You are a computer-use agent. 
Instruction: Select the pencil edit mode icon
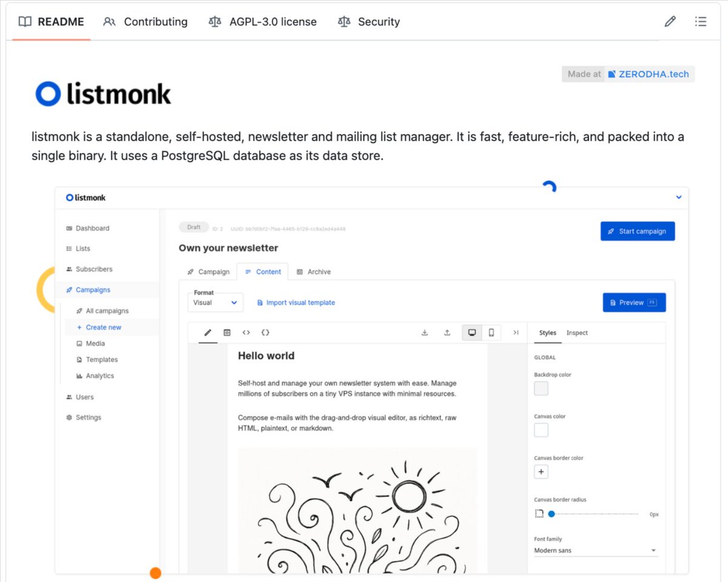click(208, 333)
